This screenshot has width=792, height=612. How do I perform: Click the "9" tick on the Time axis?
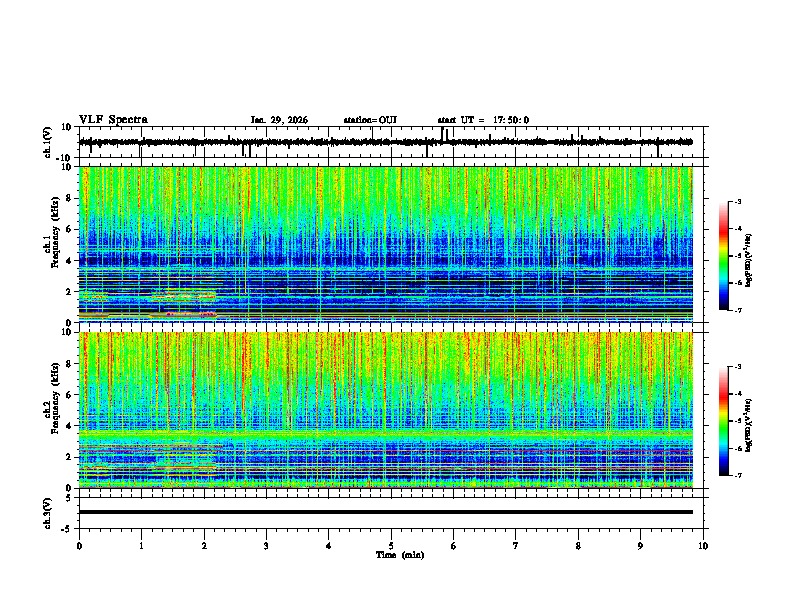tap(640, 545)
